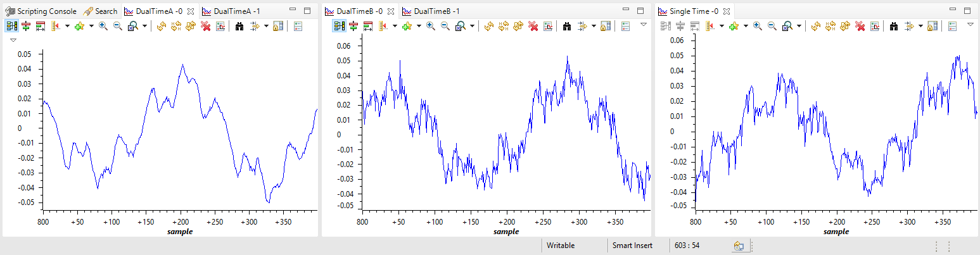Toggle the highlighted group-graphs button in DualTimeA toolbar
The height and width of the screenshot is (255, 980).
[x=11, y=26]
